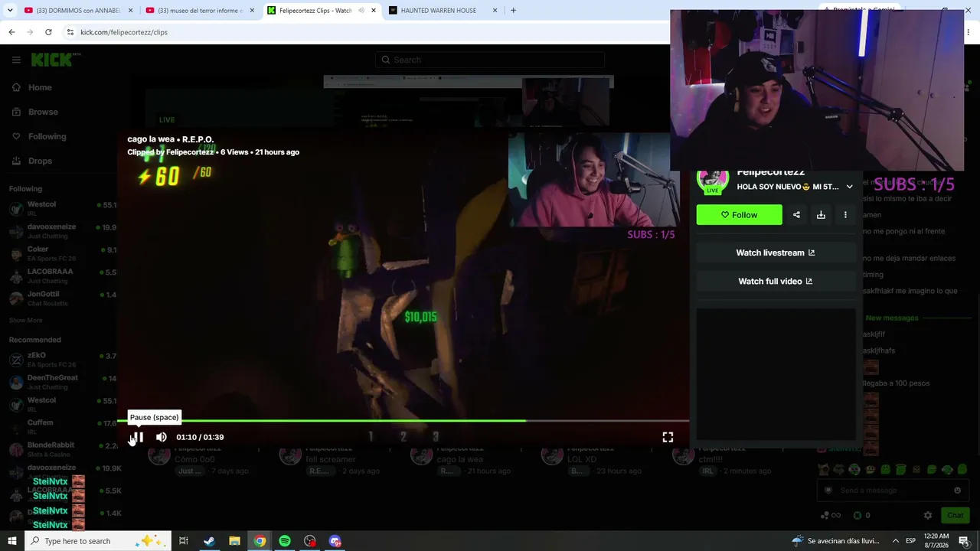Open a new browser tab
The height and width of the screenshot is (551, 980).
513,11
